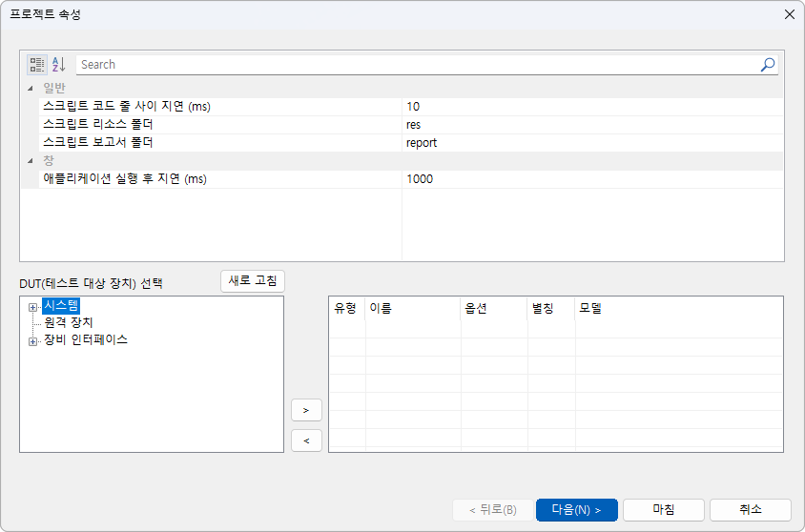Switch property grid to categorized view

pyautogui.click(x=37, y=65)
